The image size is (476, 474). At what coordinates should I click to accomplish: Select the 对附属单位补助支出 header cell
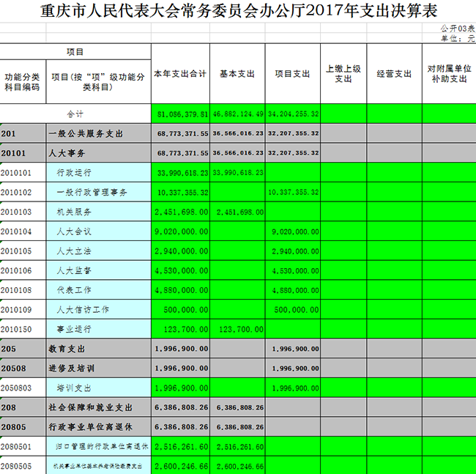[x=448, y=74]
